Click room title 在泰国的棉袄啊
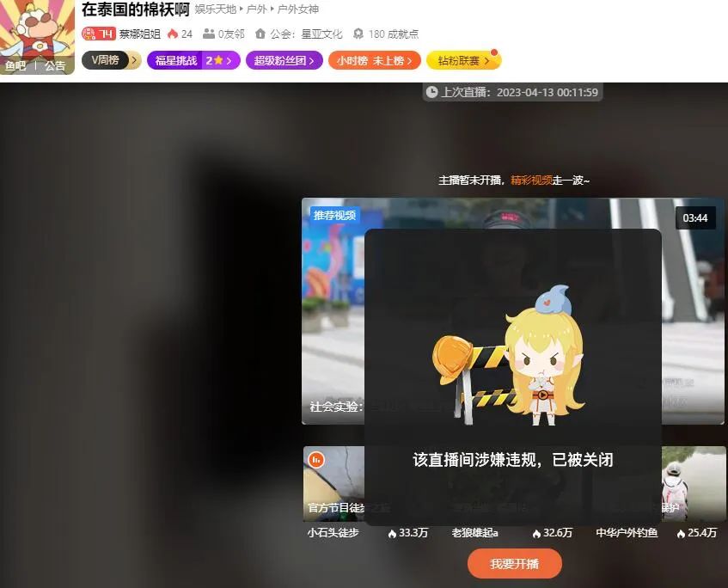This screenshot has width=728, height=588. [136, 9]
